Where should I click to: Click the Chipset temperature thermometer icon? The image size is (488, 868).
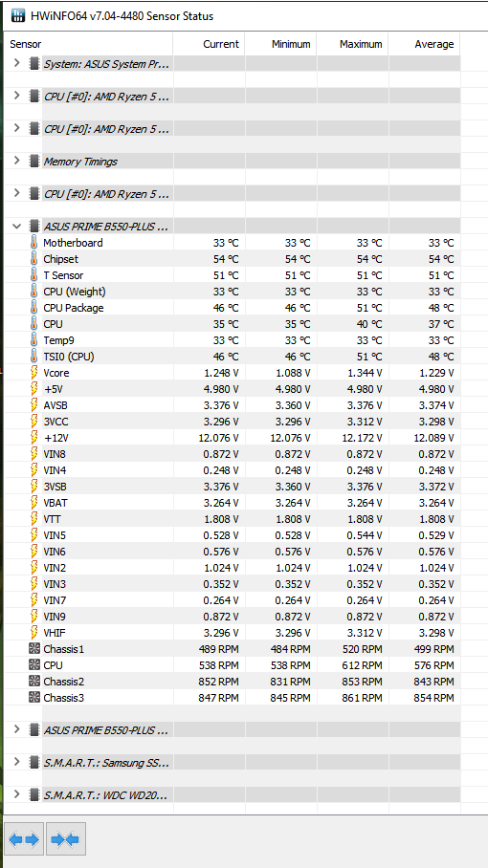coord(34,259)
